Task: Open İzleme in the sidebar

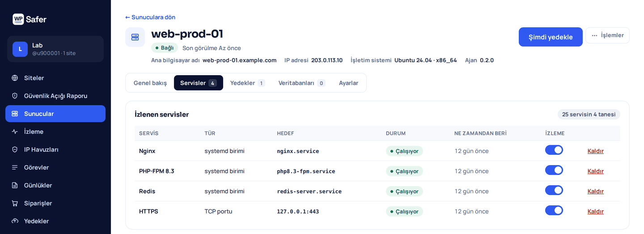Action: pyautogui.click(x=55, y=132)
